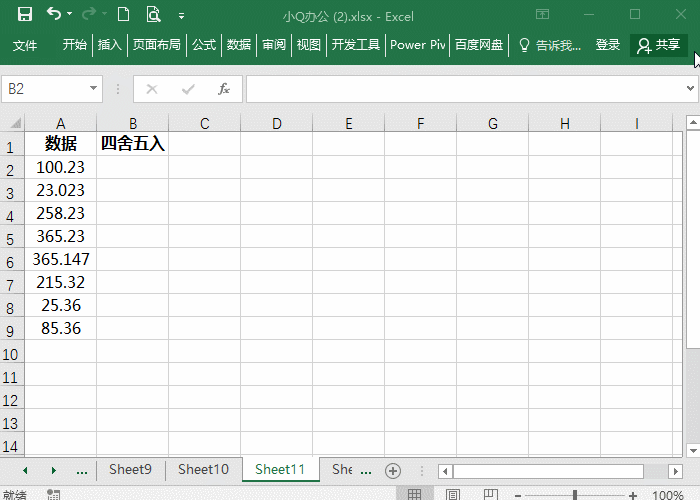700x500 pixels.
Task: Open the 百度网盘 ribbon tab
Action: (479, 45)
